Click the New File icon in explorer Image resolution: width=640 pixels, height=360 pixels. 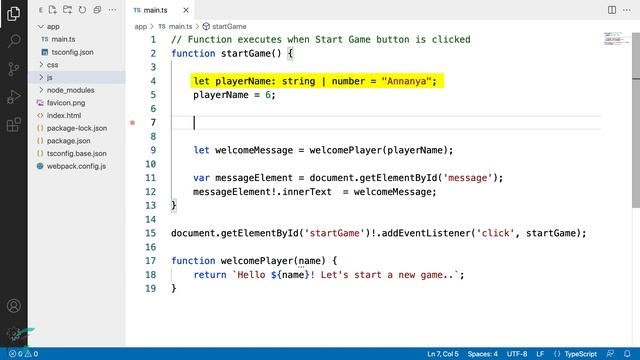click(53, 10)
